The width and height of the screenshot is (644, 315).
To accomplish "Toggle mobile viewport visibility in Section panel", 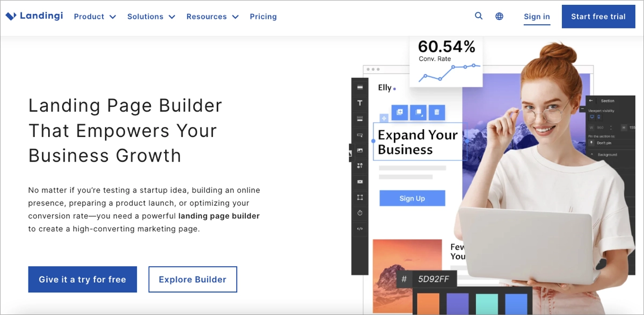I will point(599,116).
